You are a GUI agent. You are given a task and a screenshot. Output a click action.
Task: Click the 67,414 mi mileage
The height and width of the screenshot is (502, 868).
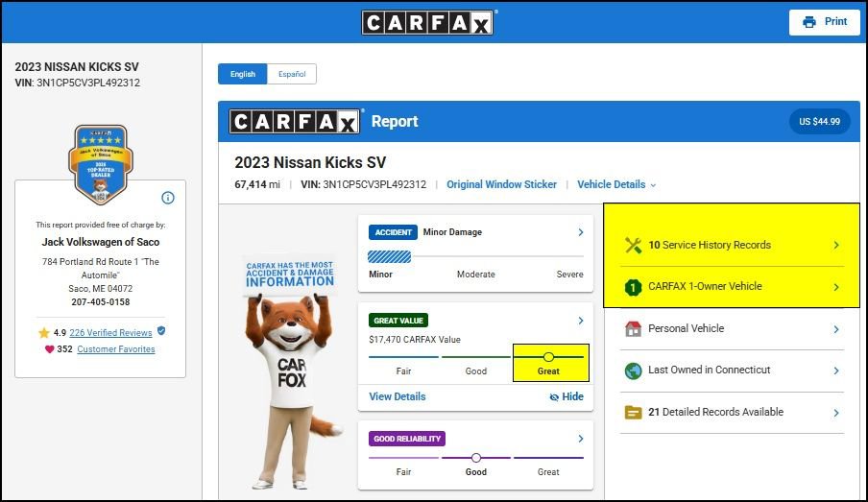click(257, 184)
